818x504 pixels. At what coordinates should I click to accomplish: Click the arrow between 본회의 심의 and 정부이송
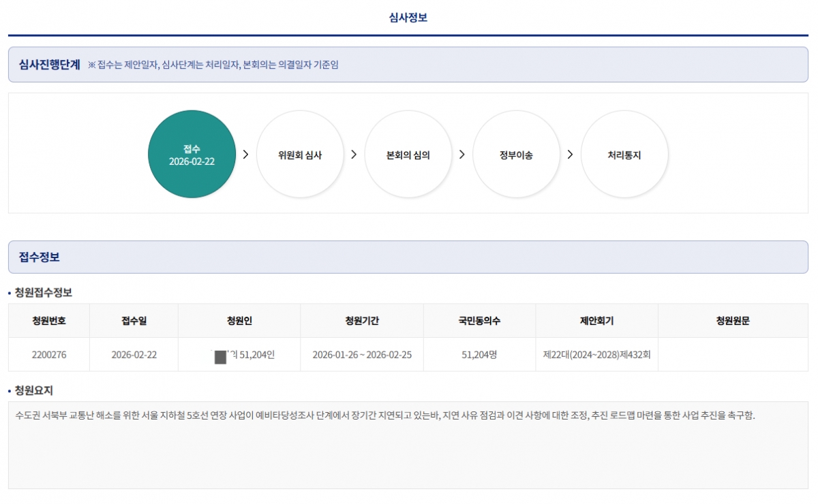coord(461,155)
